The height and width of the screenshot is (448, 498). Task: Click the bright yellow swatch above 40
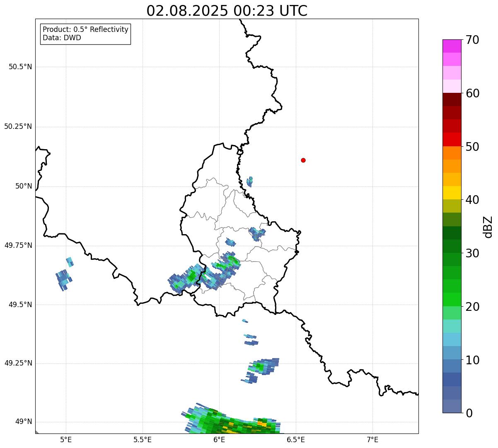(452, 193)
